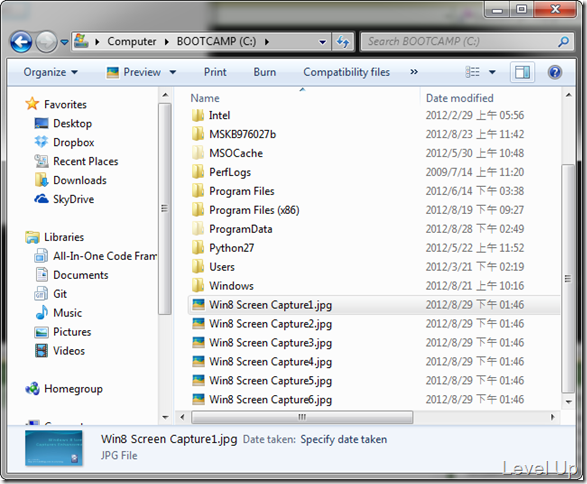Image resolution: width=587 pixels, height=484 pixels.
Task: Open the Dropbox favorite
Action: (64, 142)
